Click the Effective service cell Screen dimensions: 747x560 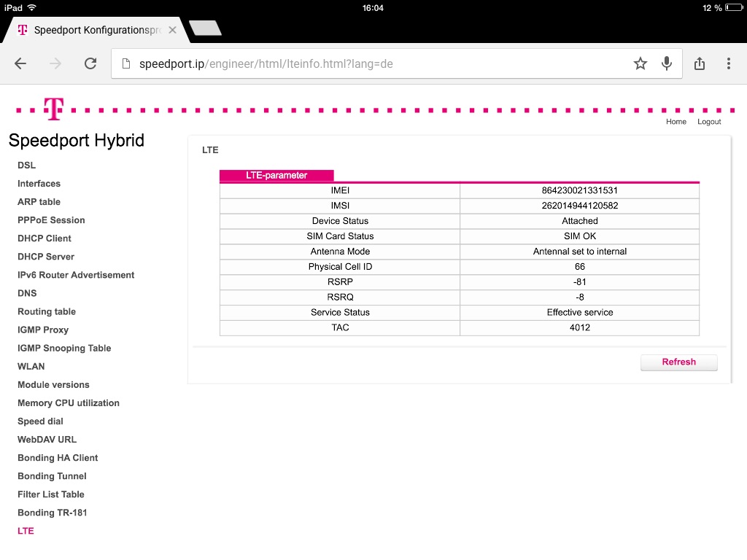tap(580, 312)
